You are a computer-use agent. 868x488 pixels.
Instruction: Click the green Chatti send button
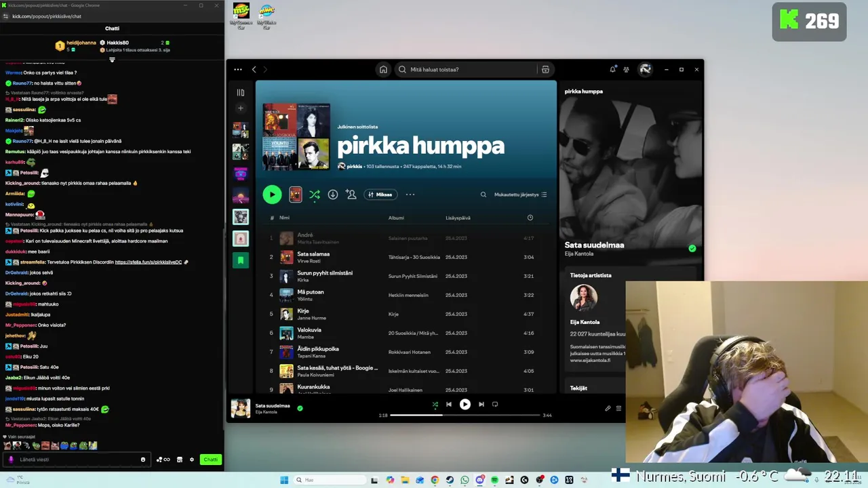[x=211, y=460]
